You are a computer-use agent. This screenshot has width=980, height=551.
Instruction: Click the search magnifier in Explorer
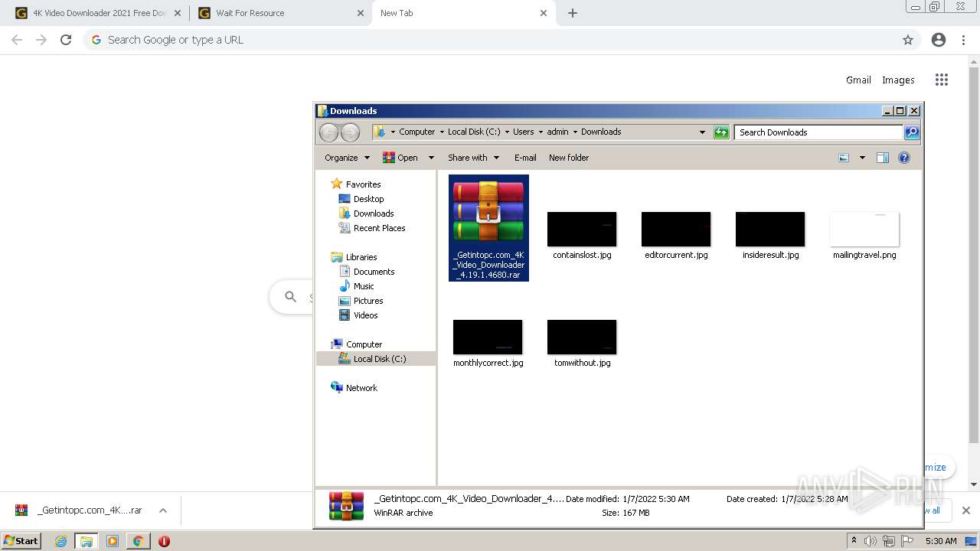click(x=911, y=132)
